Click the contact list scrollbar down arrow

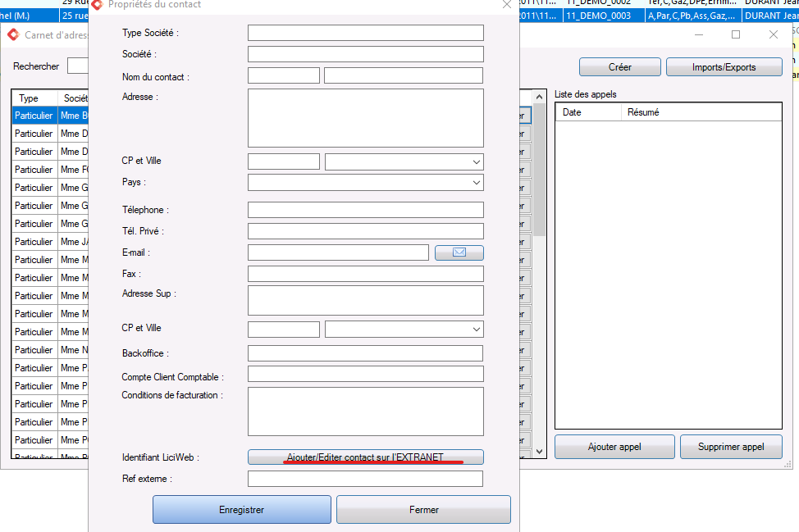(x=539, y=452)
